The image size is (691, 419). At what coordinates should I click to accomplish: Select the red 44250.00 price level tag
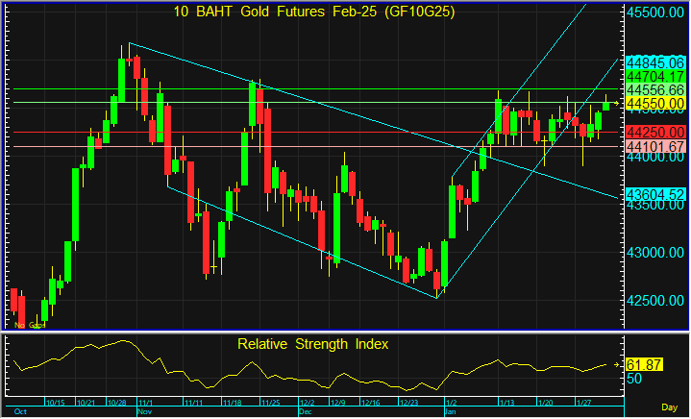pyautogui.click(x=655, y=132)
